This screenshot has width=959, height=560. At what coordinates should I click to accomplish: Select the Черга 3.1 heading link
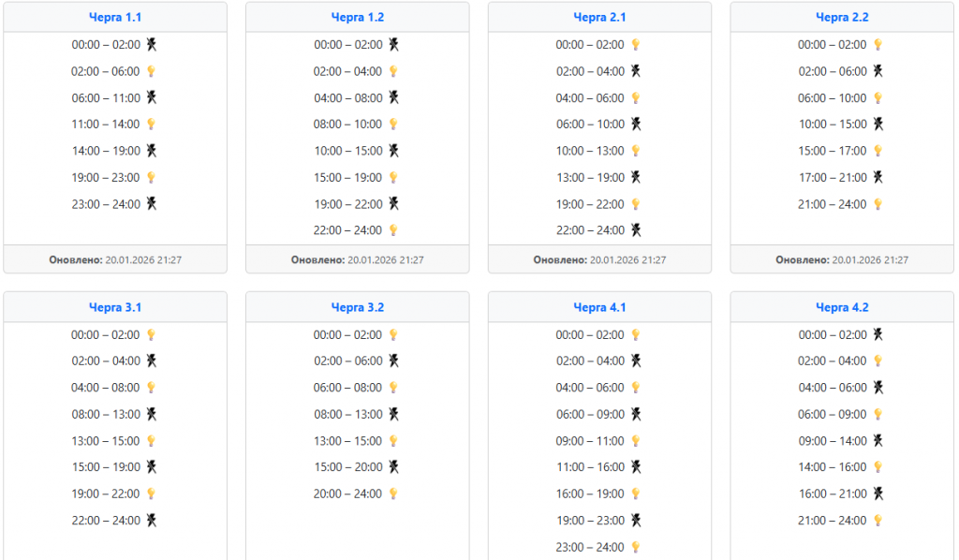tap(115, 307)
